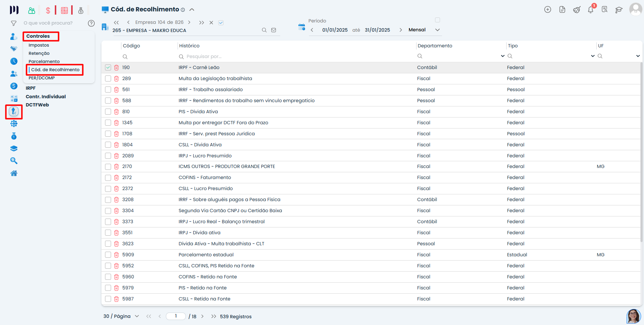Open the DCTFWeb section link

pos(37,105)
